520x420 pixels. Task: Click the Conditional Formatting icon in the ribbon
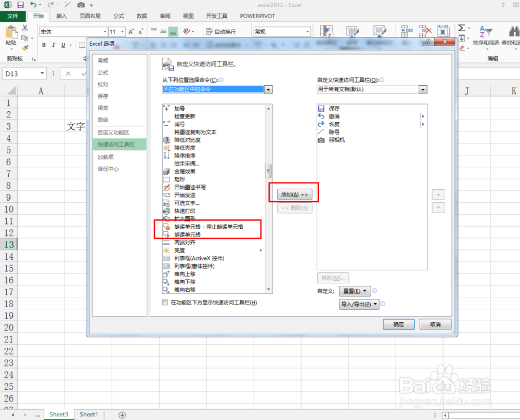point(327,32)
